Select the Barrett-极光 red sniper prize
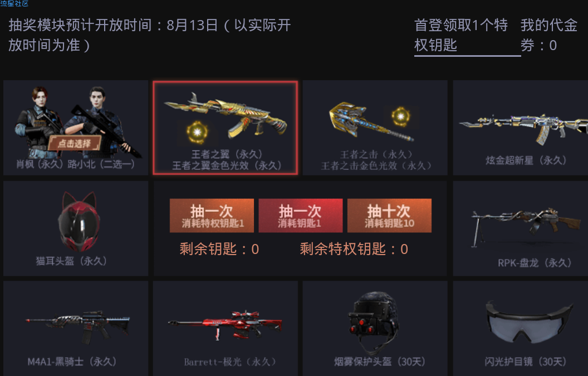Viewport: 588px width, 376px height. [x=226, y=328]
